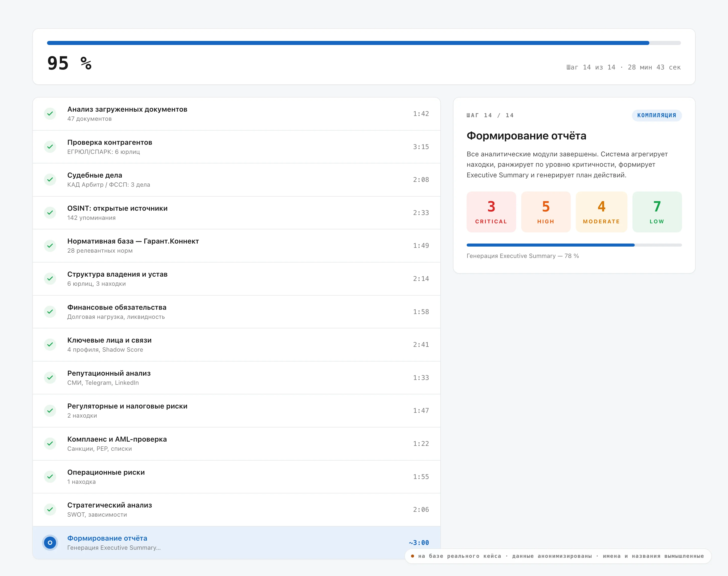This screenshot has height=576, width=728.
Task: Click the ЕГРЮЛ/СПАРК: 6 юрлиц subtitle
Action: click(x=104, y=152)
